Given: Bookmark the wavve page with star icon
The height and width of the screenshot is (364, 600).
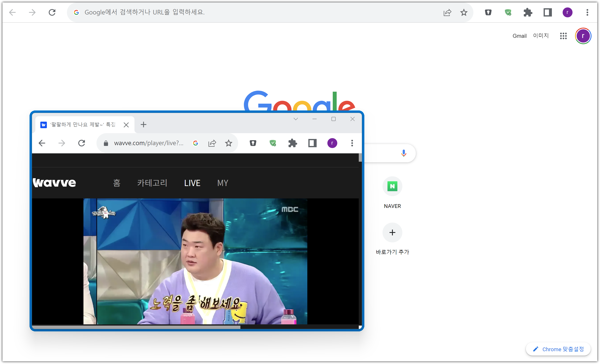Looking at the screenshot, I should click(x=228, y=143).
